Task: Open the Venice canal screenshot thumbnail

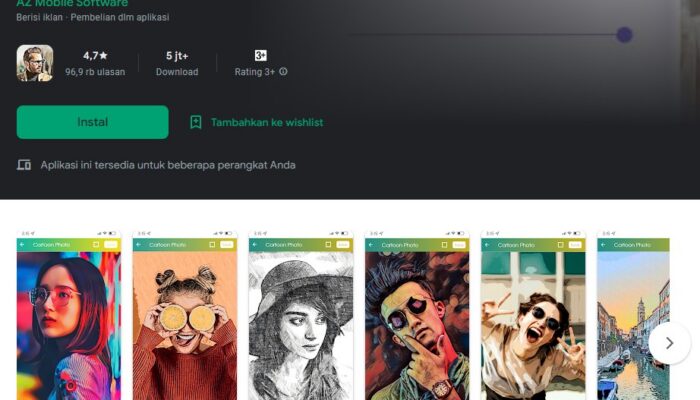Action: tap(633, 320)
